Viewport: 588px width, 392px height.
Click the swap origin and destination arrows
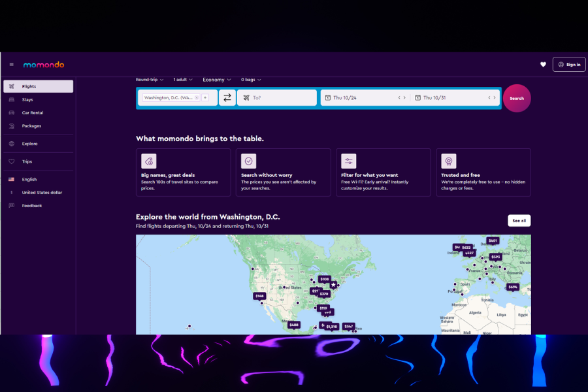click(x=227, y=97)
